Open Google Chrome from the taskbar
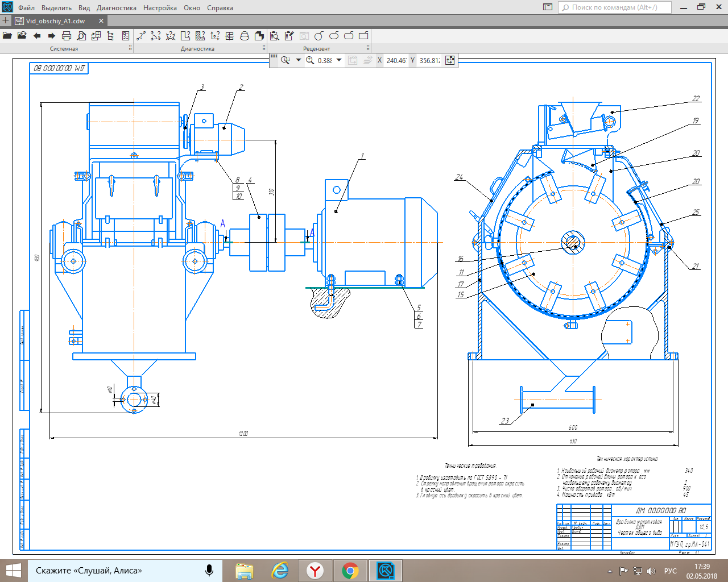Screen dimensions: 728x582 click(350, 571)
